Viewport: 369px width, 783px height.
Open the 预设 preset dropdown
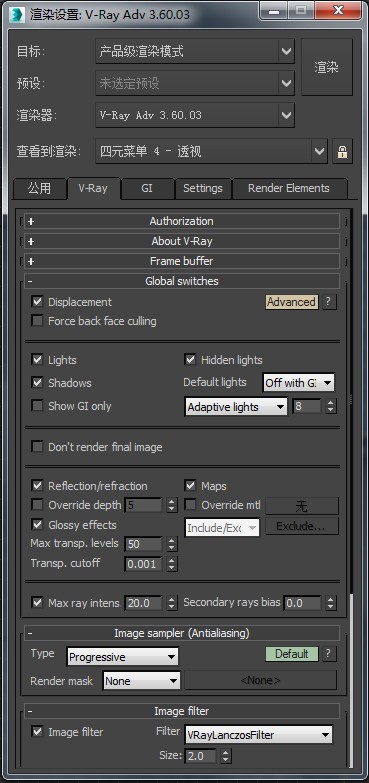point(195,83)
